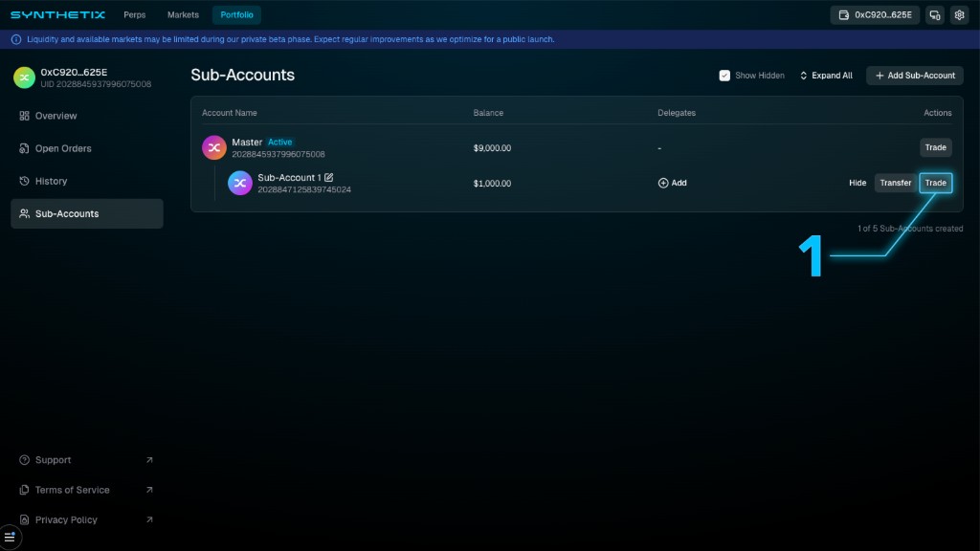This screenshot has height=551, width=980.
Task: Click Master ID 2028845937996075008 in table
Action: [278, 154]
